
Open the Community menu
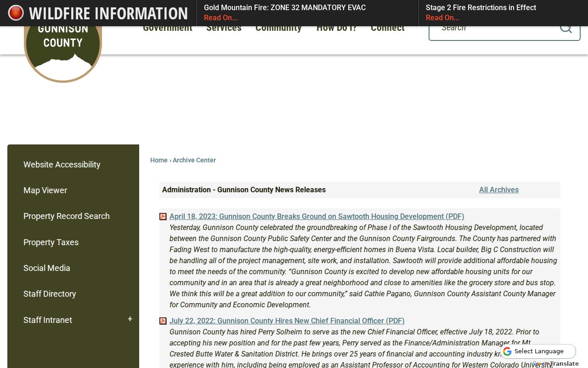click(x=278, y=29)
